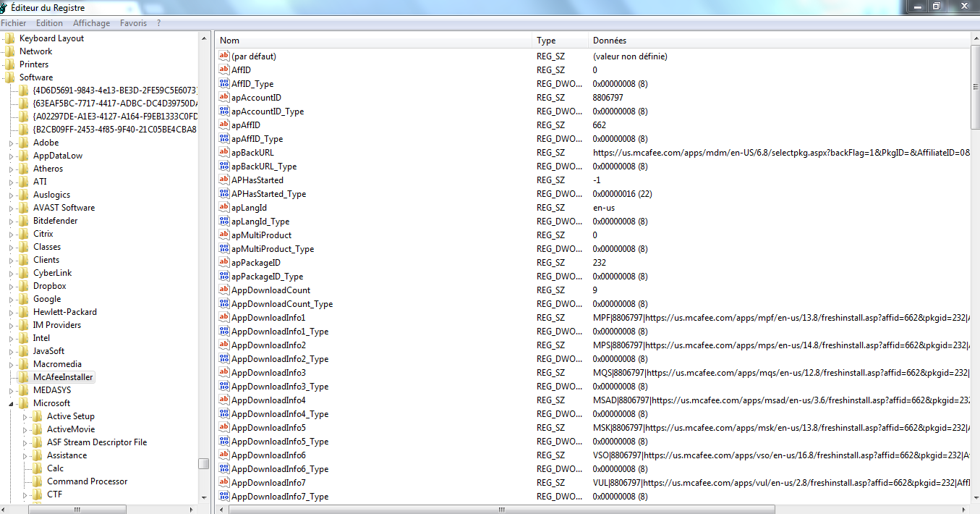
Task: Click the en-us data value
Action: (x=604, y=207)
